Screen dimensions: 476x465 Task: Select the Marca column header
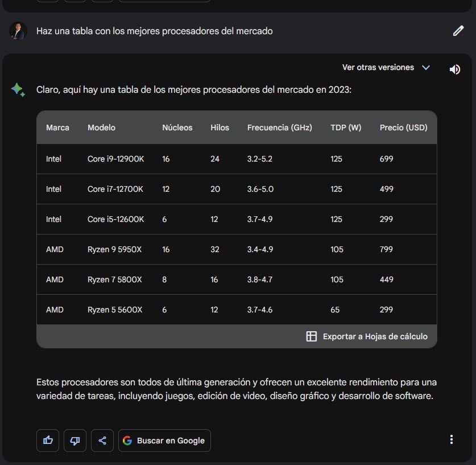pyautogui.click(x=57, y=127)
